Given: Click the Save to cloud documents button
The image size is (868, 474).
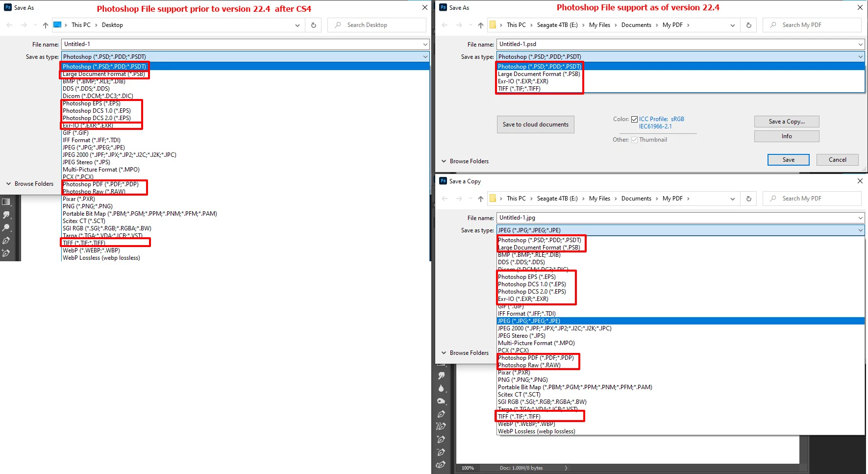Looking at the screenshot, I should [536, 125].
